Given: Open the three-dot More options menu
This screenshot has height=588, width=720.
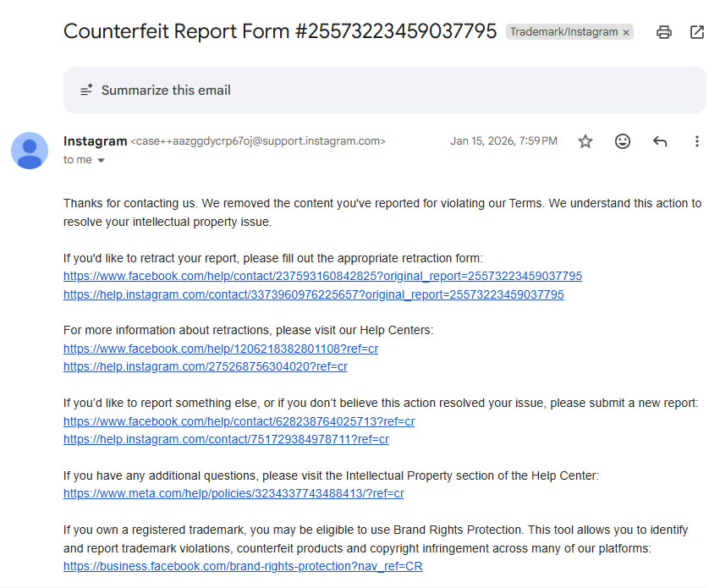Looking at the screenshot, I should coord(697,141).
